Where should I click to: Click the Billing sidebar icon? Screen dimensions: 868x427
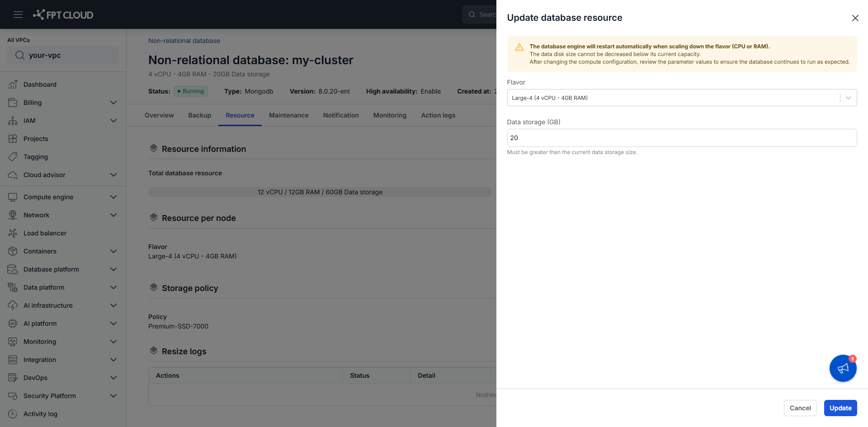coord(13,103)
